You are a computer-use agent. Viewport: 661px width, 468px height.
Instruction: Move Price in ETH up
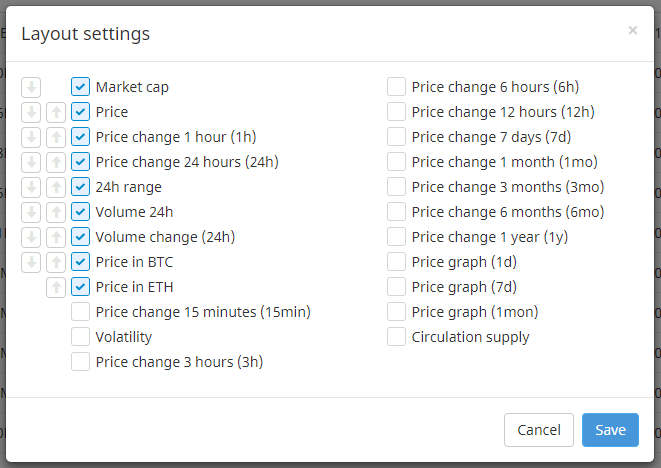(56, 287)
